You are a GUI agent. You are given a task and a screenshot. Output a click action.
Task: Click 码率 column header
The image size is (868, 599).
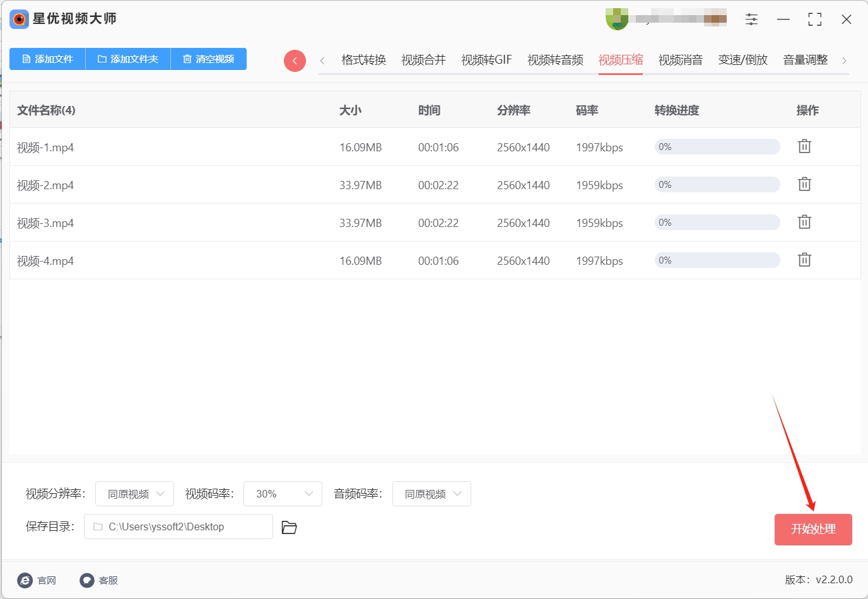pos(587,110)
